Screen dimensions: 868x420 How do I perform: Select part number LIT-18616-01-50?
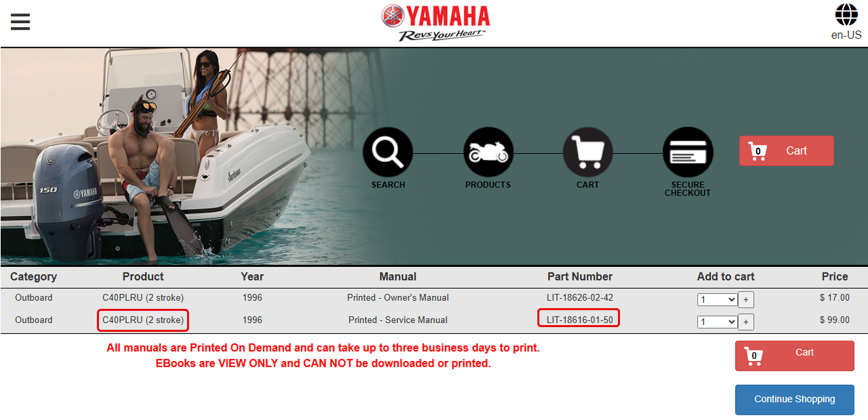point(579,320)
